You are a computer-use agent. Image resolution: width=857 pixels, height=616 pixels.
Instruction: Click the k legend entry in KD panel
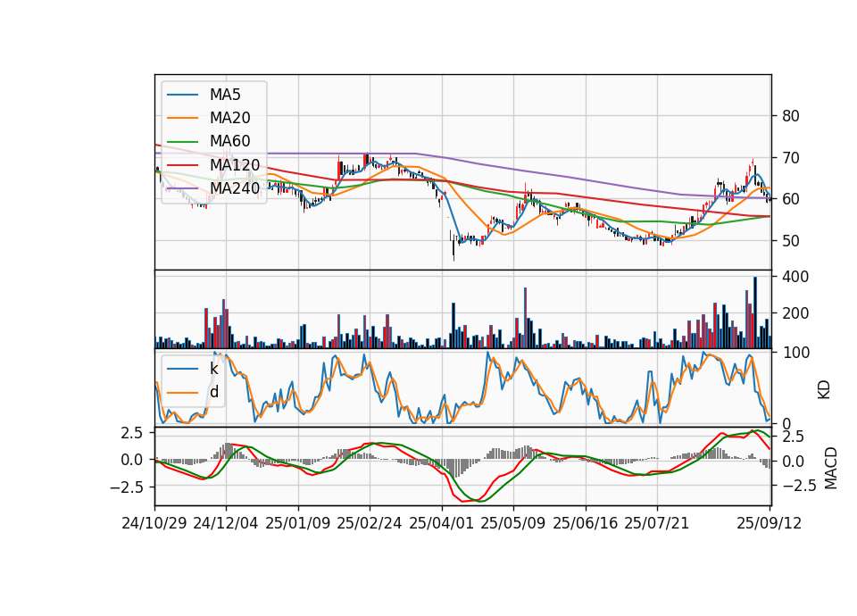[213, 369]
